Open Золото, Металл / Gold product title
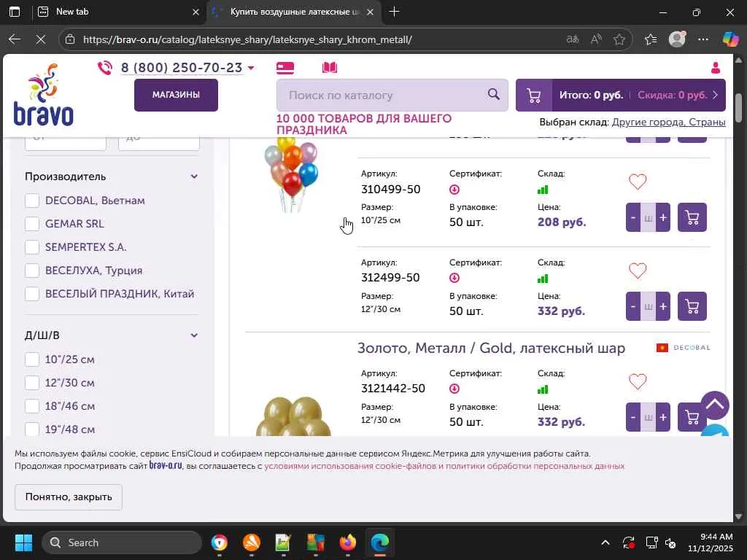This screenshot has width=747, height=560. coord(491,348)
